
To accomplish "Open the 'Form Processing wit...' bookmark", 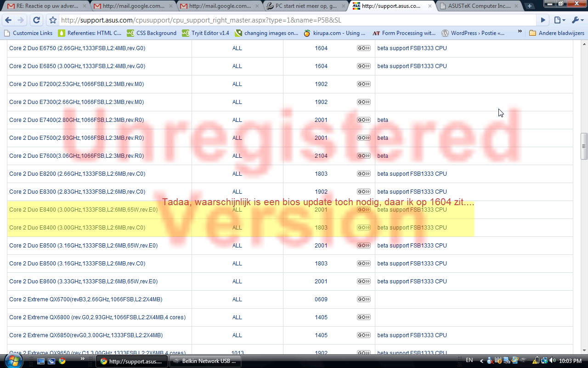I will [x=404, y=33].
